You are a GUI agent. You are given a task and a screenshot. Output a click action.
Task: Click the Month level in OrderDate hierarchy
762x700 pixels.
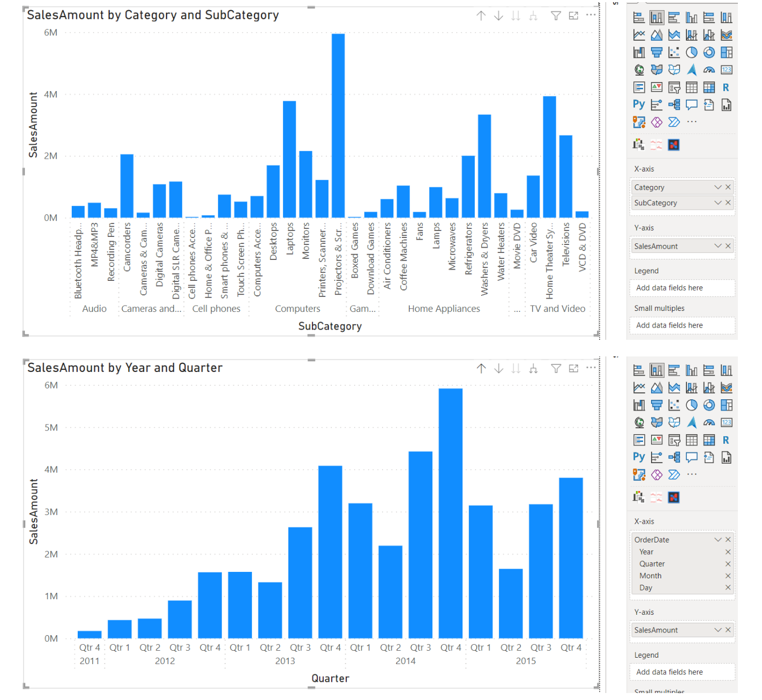click(651, 576)
